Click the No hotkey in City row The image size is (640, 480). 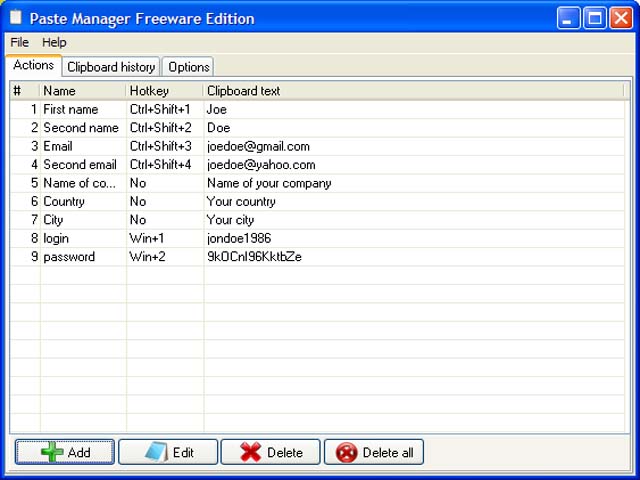138,220
